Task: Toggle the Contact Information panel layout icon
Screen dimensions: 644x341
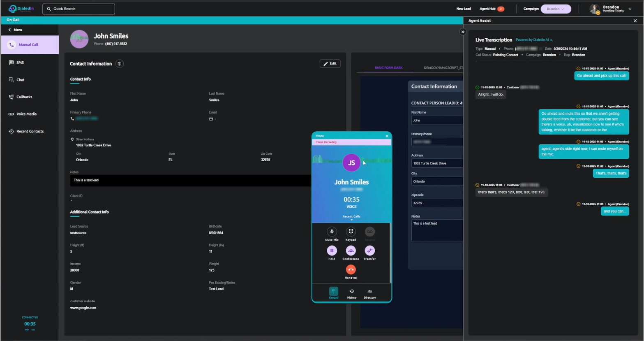Action: (x=120, y=64)
